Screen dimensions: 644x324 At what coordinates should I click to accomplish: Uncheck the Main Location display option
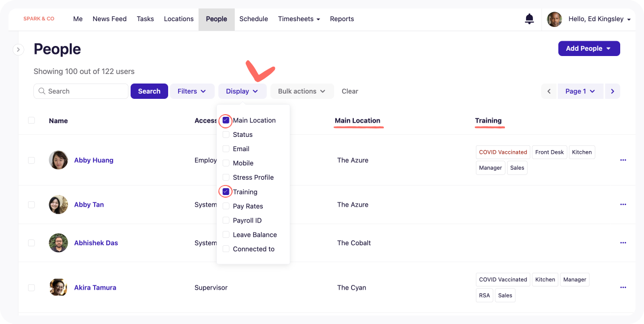[226, 121]
